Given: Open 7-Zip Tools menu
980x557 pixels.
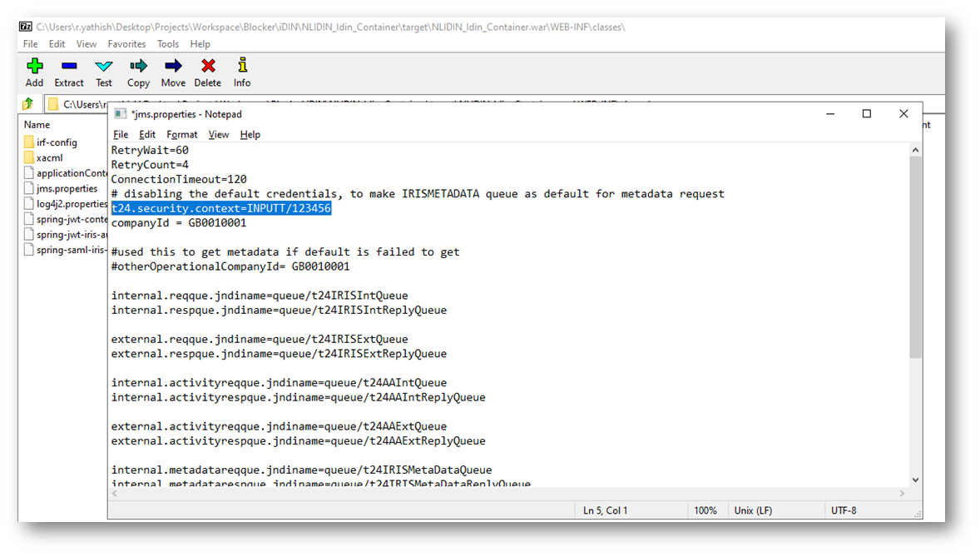Looking at the screenshot, I should (x=168, y=44).
